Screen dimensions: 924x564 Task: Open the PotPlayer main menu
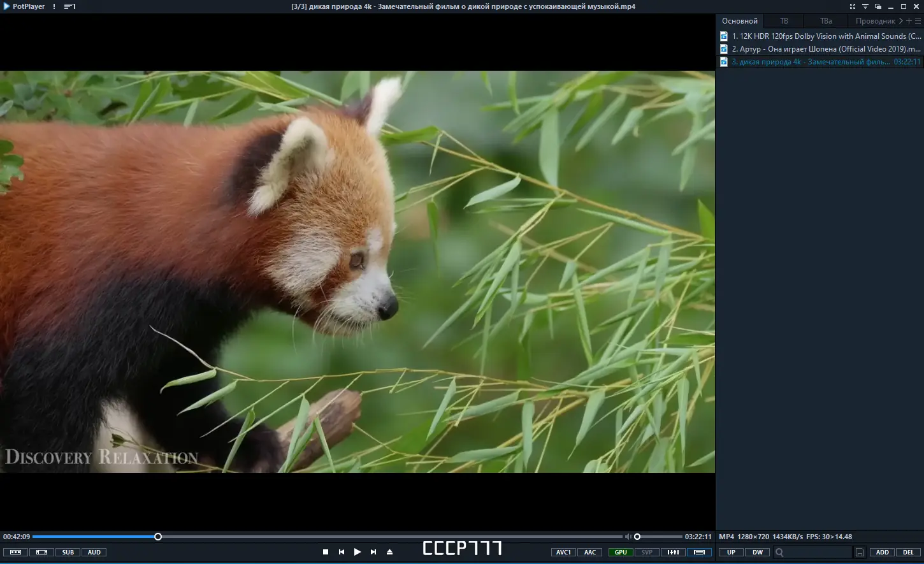[24, 6]
